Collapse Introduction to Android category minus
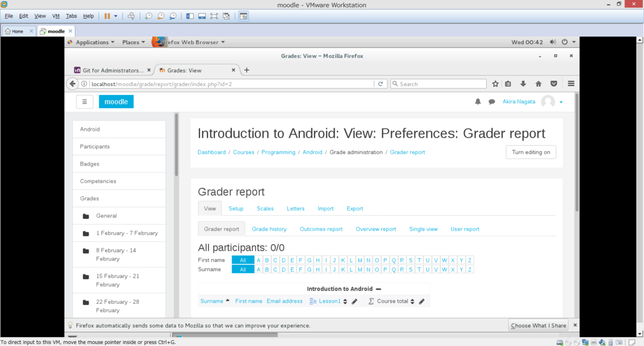 378,289
